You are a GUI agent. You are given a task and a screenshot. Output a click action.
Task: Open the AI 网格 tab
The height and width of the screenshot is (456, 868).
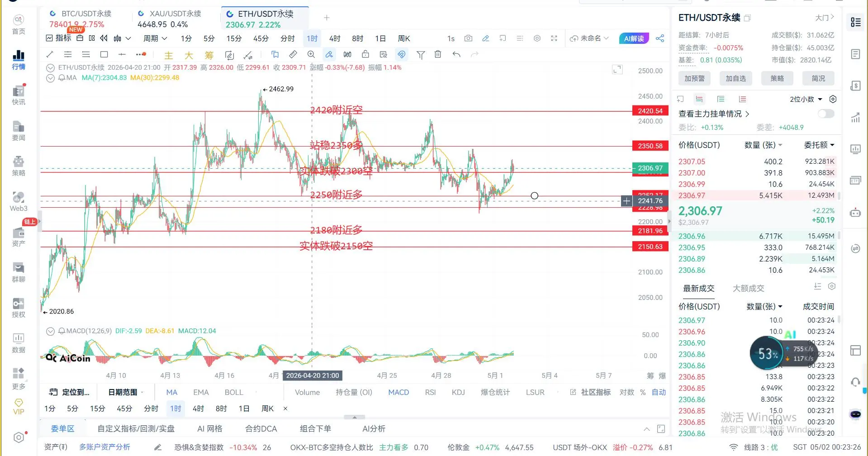pyautogui.click(x=210, y=428)
